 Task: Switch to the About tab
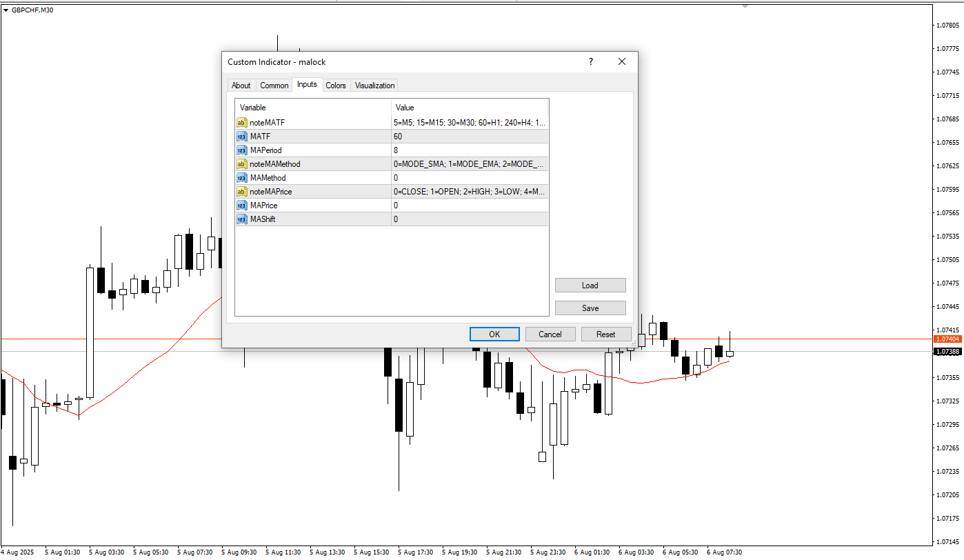(241, 86)
